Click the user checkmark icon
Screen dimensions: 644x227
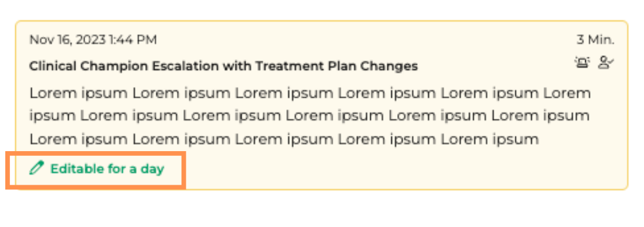click(606, 63)
